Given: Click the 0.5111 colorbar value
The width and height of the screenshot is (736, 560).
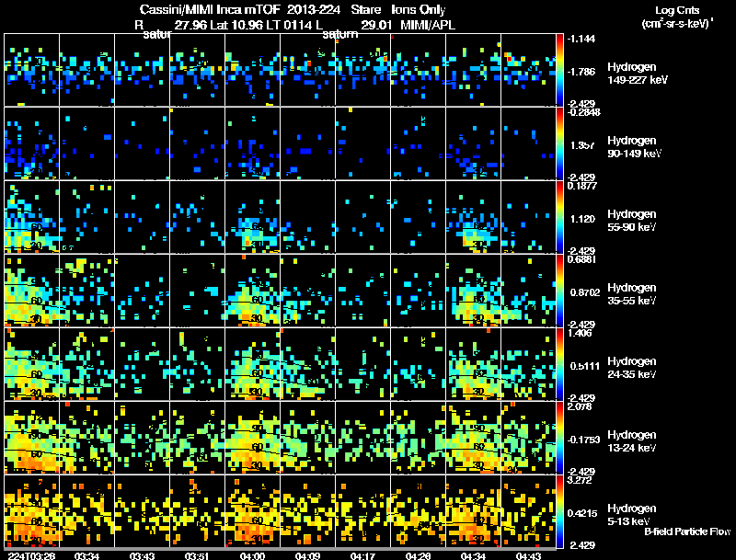Looking at the screenshot, I should tap(585, 366).
